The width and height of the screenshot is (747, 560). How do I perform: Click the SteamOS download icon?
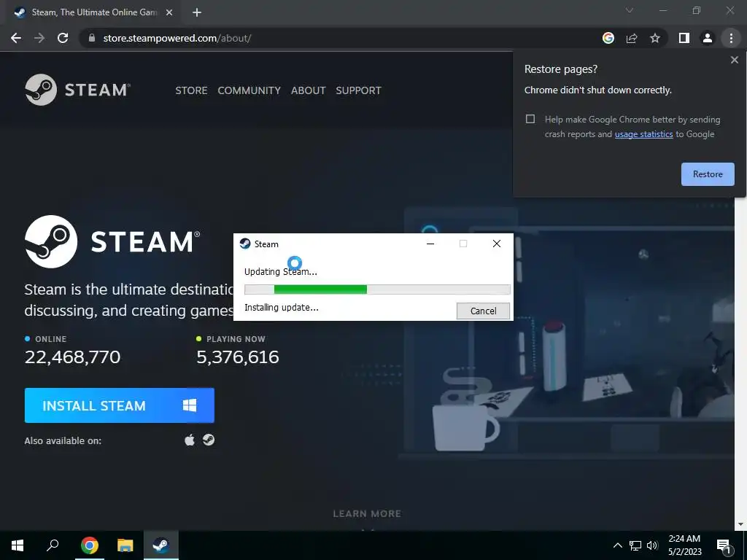click(x=209, y=440)
